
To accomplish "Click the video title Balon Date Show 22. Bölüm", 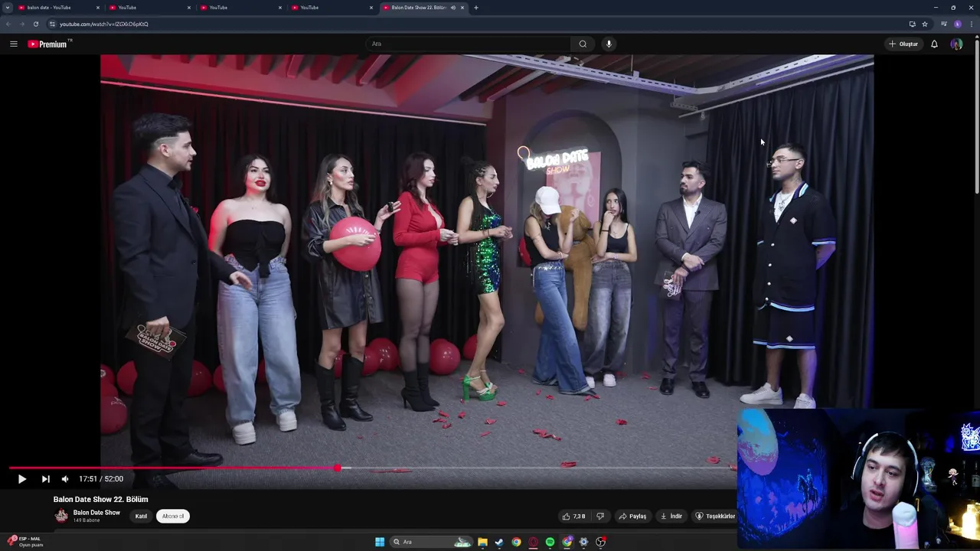I will (x=101, y=499).
